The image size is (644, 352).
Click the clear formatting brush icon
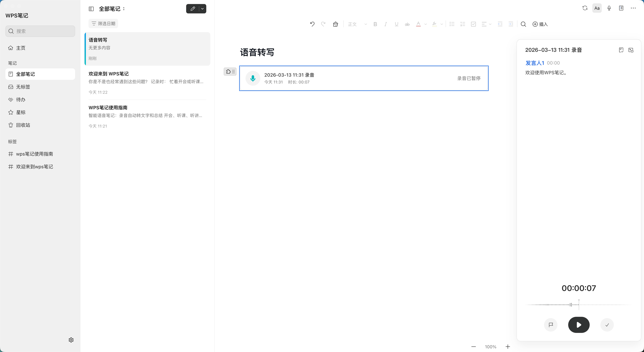tap(335, 24)
